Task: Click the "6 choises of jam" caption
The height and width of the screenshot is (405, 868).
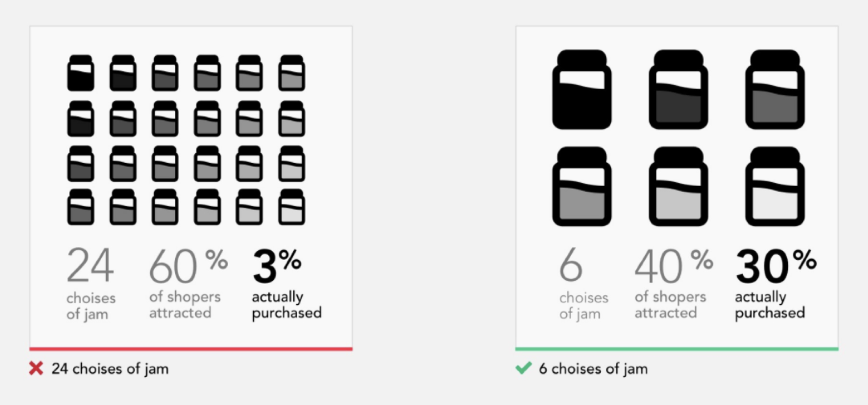Action: click(x=593, y=369)
